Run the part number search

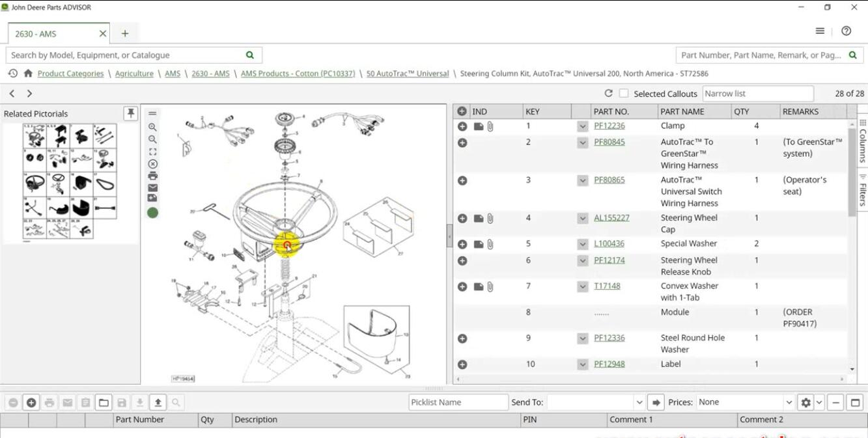(x=853, y=55)
